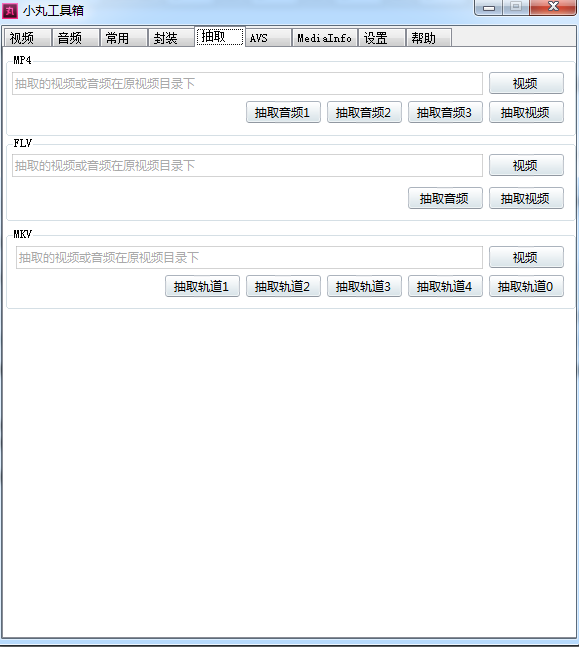This screenshot has width=579, height=647.
Task: Click 抽取轨道0 button
Action: (x=526, y=286)
